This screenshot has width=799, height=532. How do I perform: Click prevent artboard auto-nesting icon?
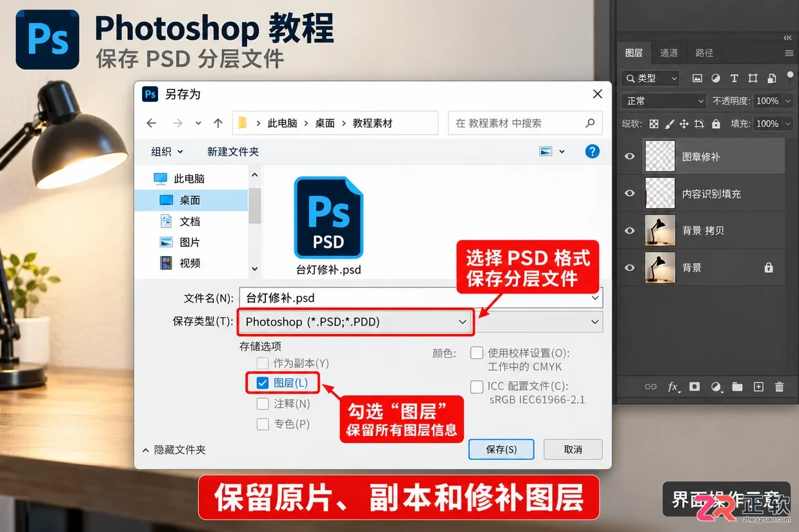[700, 123]
